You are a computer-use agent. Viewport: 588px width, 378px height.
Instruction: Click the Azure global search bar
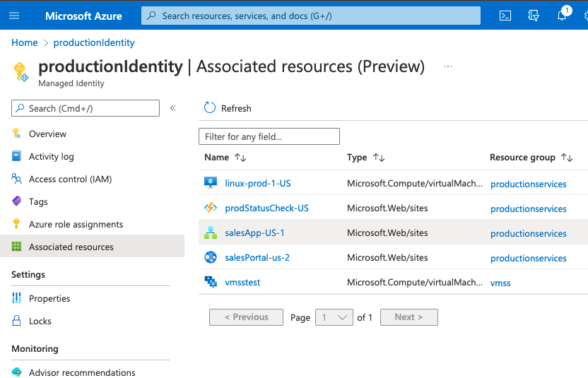(x=311, y=16)
